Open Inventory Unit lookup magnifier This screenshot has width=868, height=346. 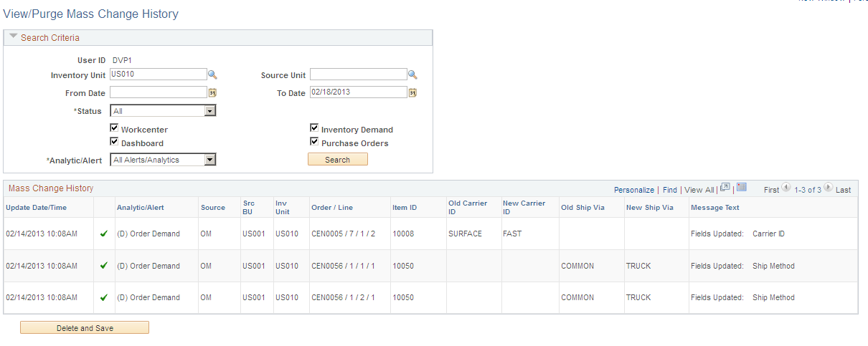[x=212, y=75]
